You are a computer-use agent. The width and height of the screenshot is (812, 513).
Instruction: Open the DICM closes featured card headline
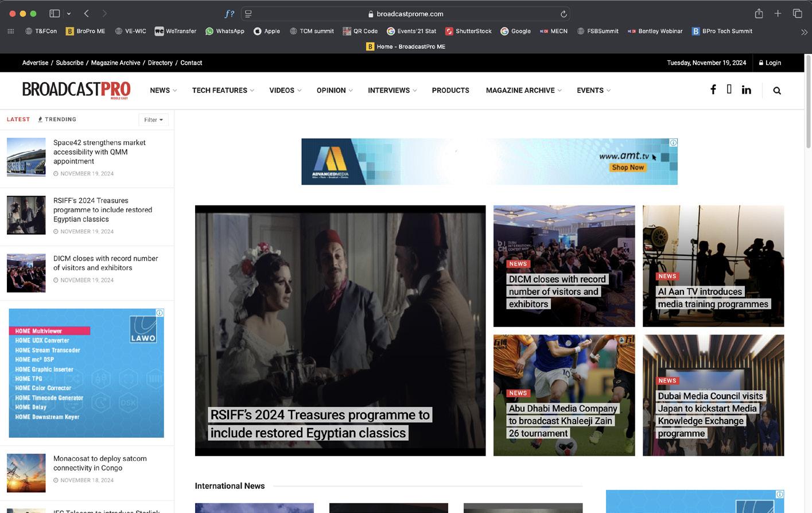557,292
